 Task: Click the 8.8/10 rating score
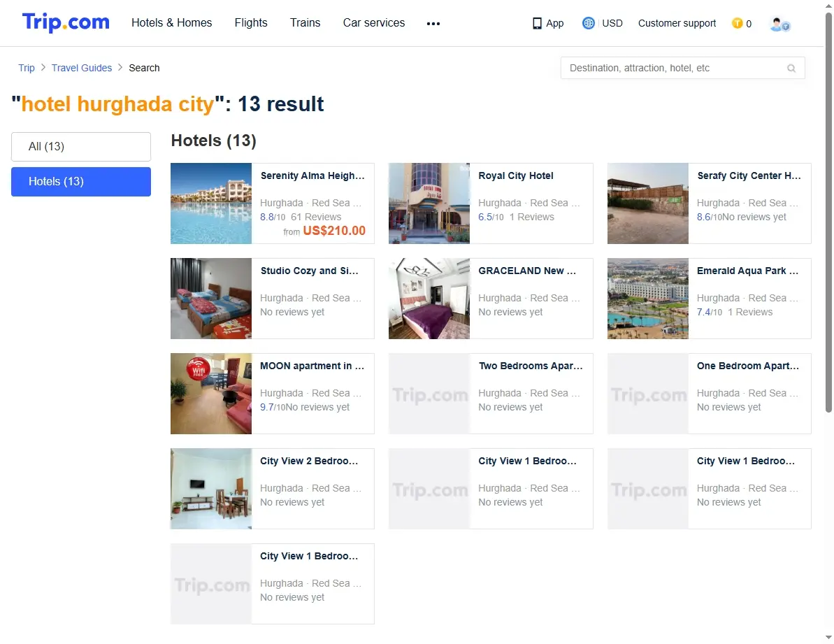coord(273,217)
